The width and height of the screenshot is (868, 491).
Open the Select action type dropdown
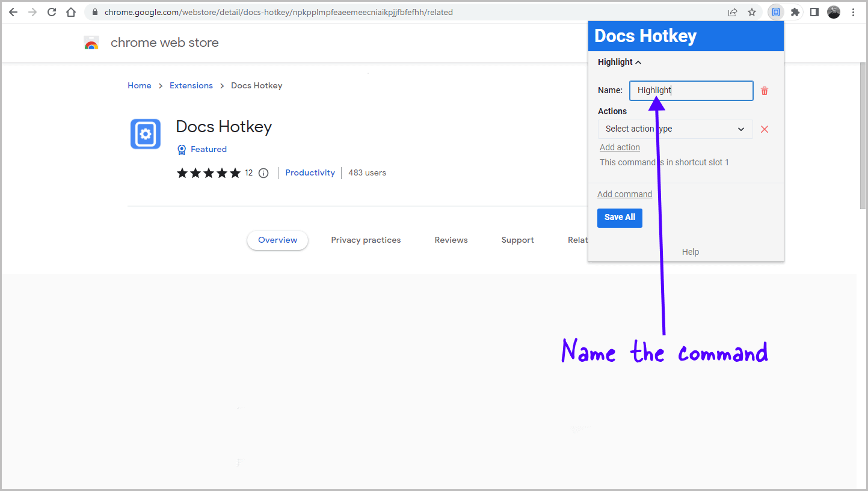point(675,129)
